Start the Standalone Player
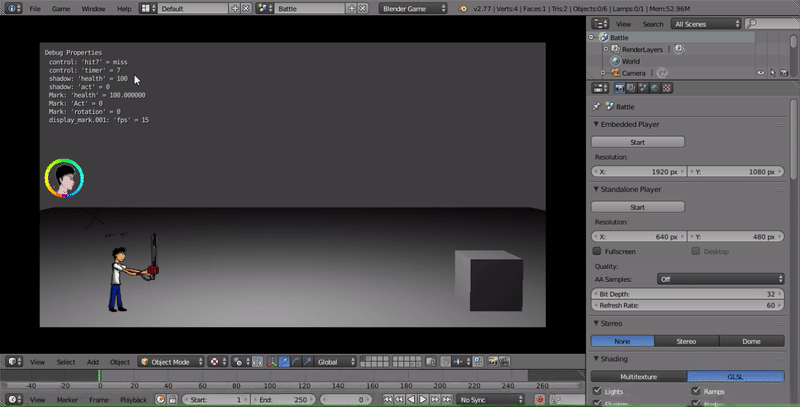This screenshot has height=407, width=800. [x=637, y=207]
